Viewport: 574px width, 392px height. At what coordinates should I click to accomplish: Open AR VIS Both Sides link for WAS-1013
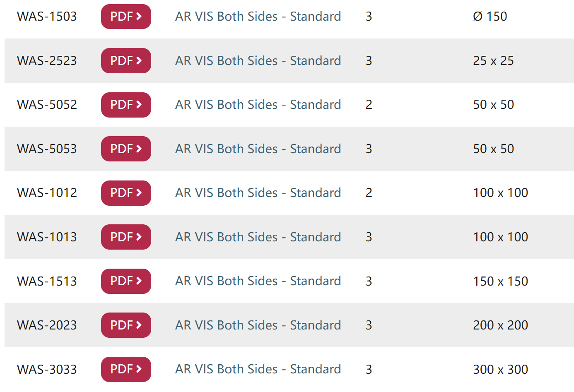(x=258, y=237)
